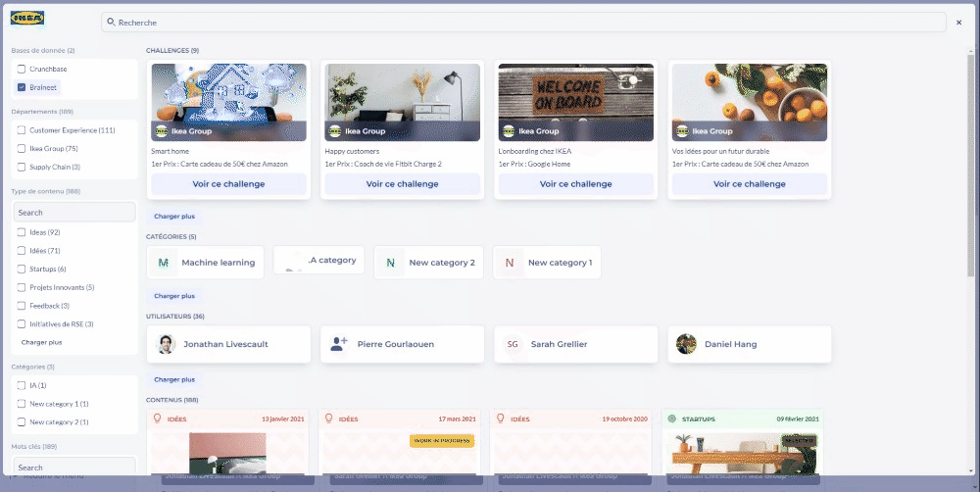Load more users via Charger plus
Image resolution: width=980 pixels, height=492 pixels.
[x=174, y=379]
